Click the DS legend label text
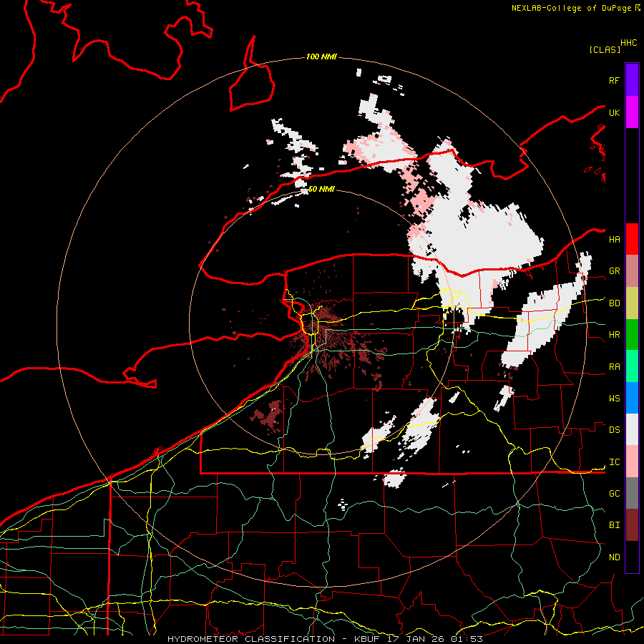 tap(614, 430)
